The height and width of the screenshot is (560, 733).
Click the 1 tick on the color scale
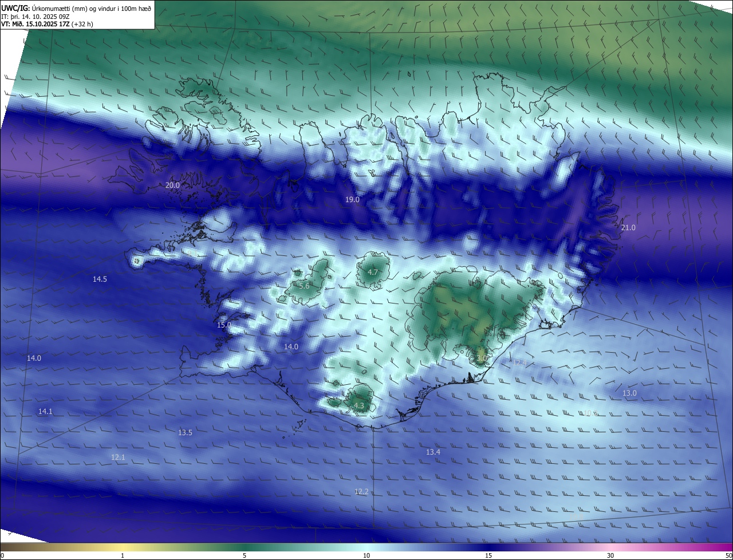(x=123, y=555)
